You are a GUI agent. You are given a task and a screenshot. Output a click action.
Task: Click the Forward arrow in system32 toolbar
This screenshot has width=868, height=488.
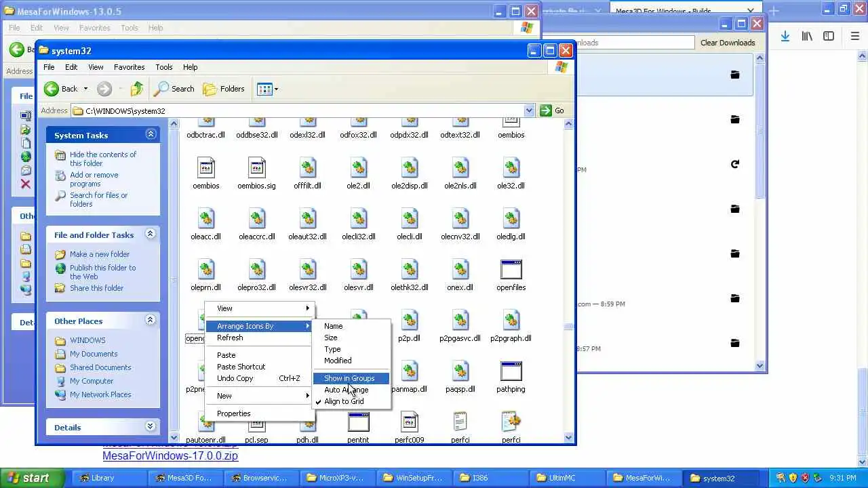pyautogui.click(x=104, y=89)
